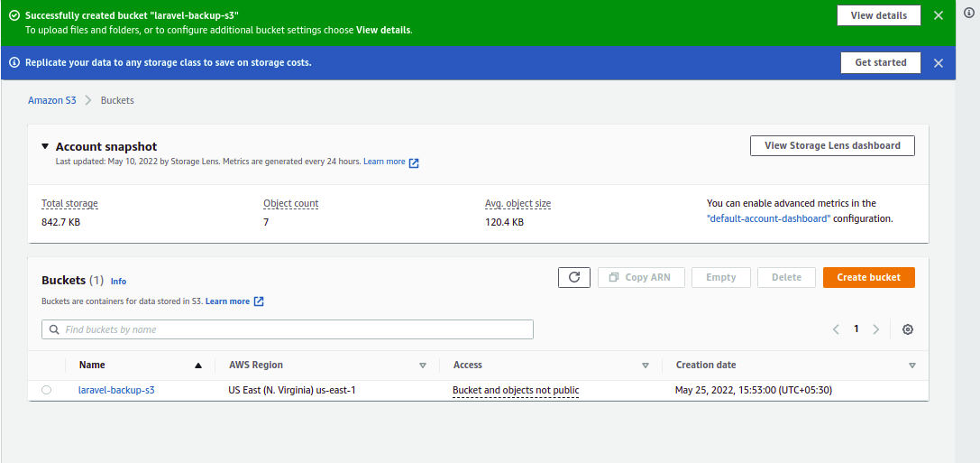Sort by AWS Region column arrow
The width and height of the screenshot is (980, 463).
(423, 366)
